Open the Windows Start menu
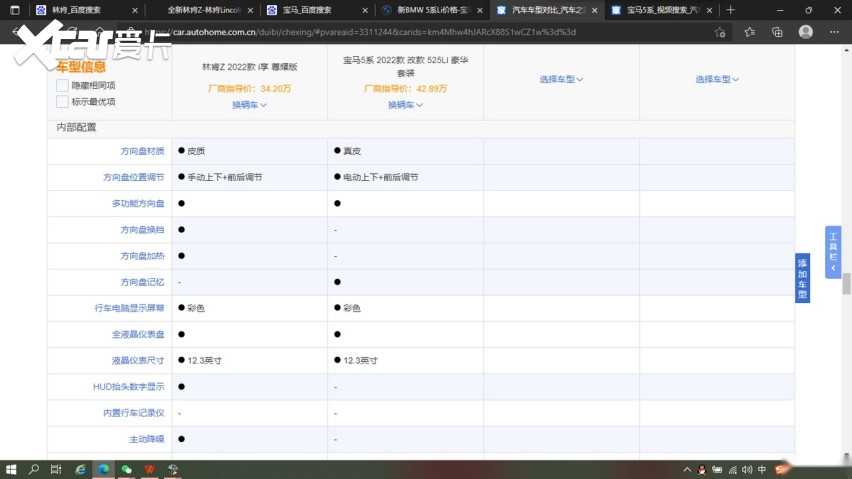This screenshot has height=479, width=852. click(10, 469)
